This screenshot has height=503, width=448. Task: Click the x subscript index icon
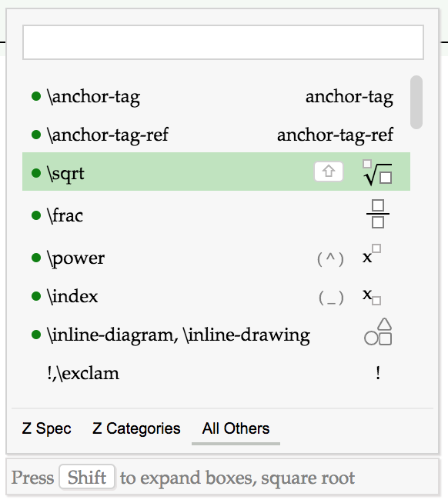(372, 297)
